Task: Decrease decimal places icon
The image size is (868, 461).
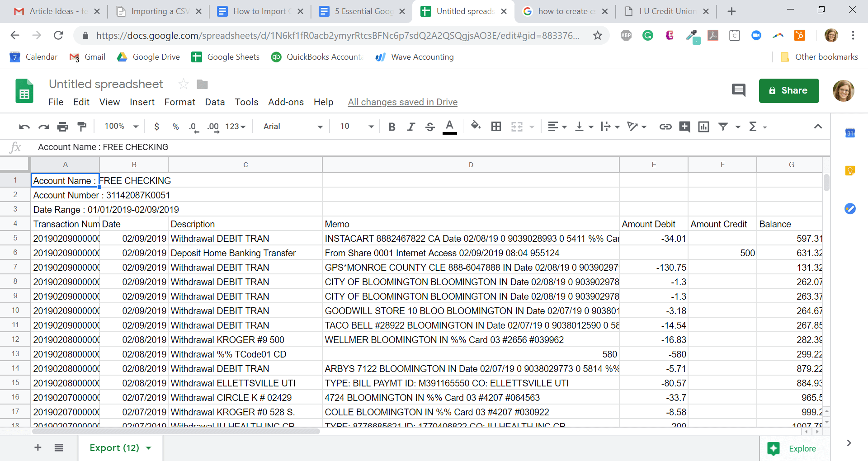Action: 193,127
